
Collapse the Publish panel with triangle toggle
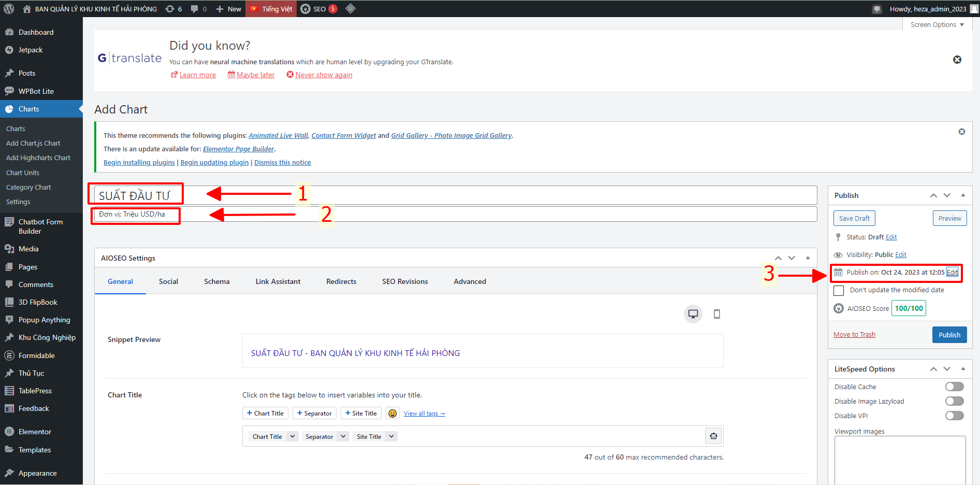[963, 195]
